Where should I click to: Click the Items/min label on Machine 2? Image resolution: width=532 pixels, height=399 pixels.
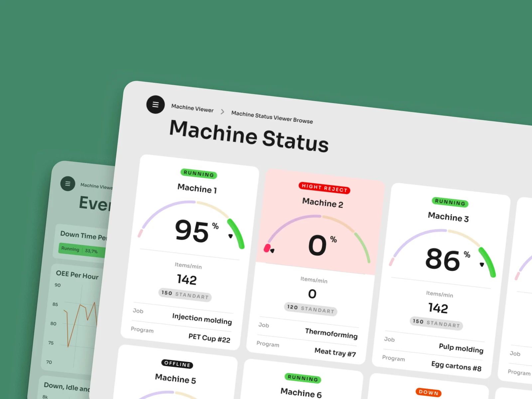tap(314, 280)
